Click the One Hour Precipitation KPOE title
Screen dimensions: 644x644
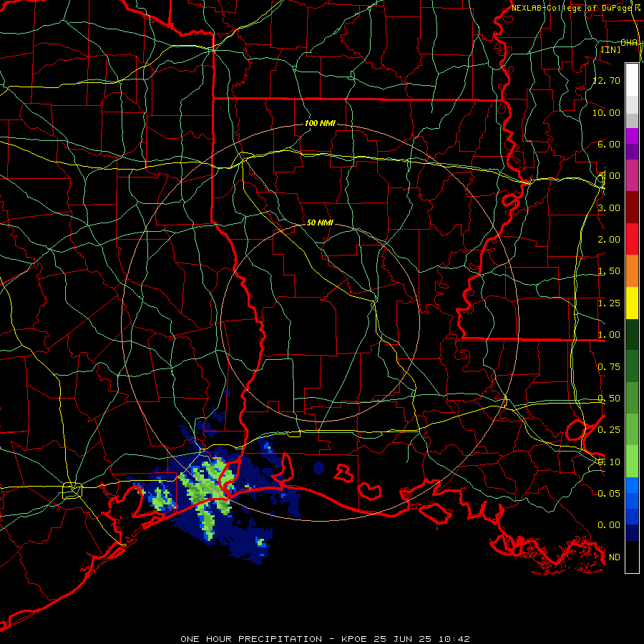click(x=325, y=639)
